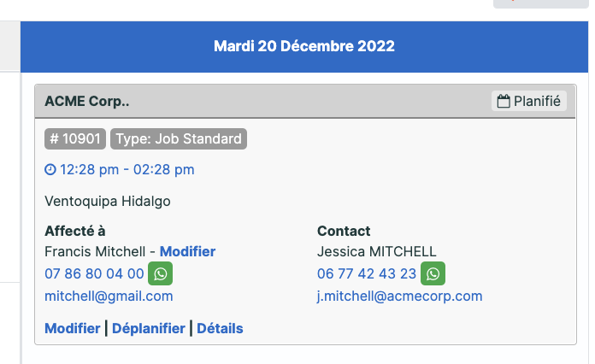Click the blue Modifier link next to Francis Mitchell
Viewport: 595px width, 364px height.
point(187,251)
